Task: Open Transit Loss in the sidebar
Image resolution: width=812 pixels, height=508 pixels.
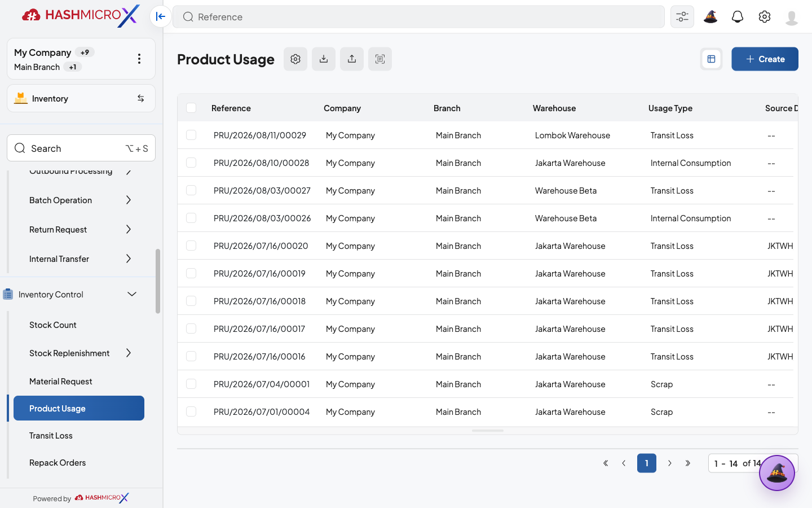Action: (x=51, y=436)
